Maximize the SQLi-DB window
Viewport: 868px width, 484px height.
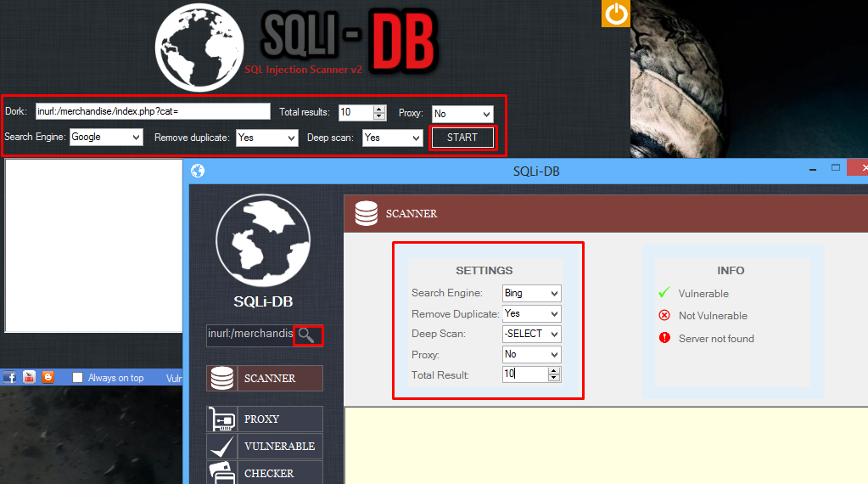tap(836, 168)
